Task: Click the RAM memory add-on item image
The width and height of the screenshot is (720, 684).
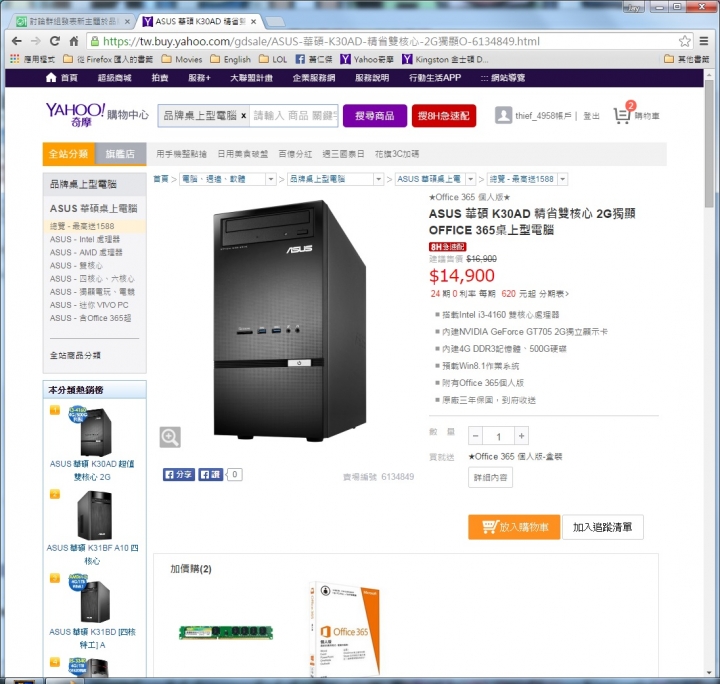Action: pos(226,633)
